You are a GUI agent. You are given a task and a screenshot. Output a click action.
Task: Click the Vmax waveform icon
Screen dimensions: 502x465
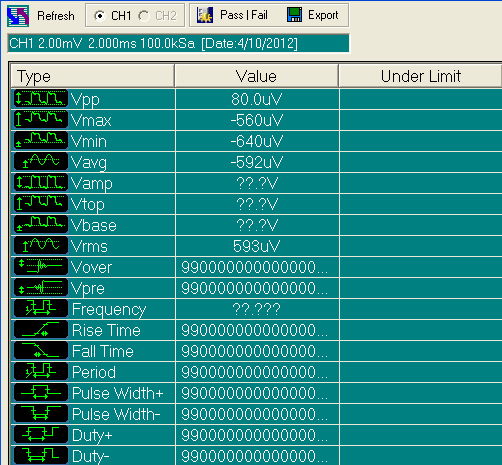coord(41,120)
